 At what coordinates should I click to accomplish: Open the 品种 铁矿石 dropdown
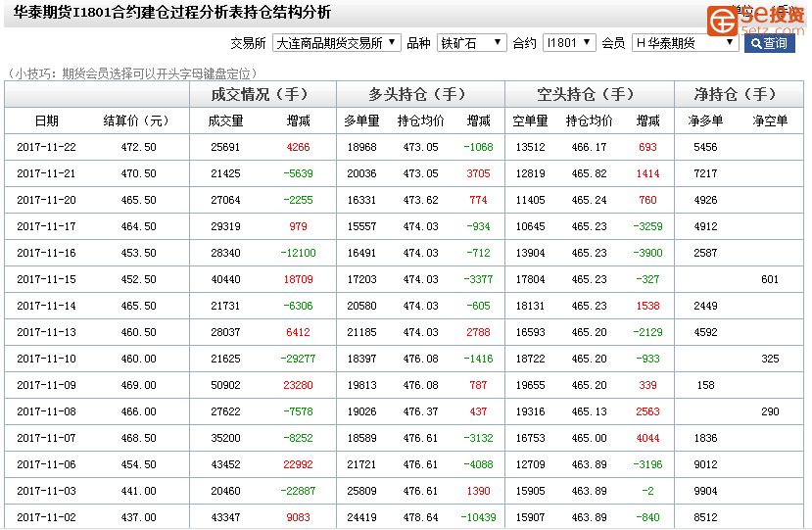(472, 42)
